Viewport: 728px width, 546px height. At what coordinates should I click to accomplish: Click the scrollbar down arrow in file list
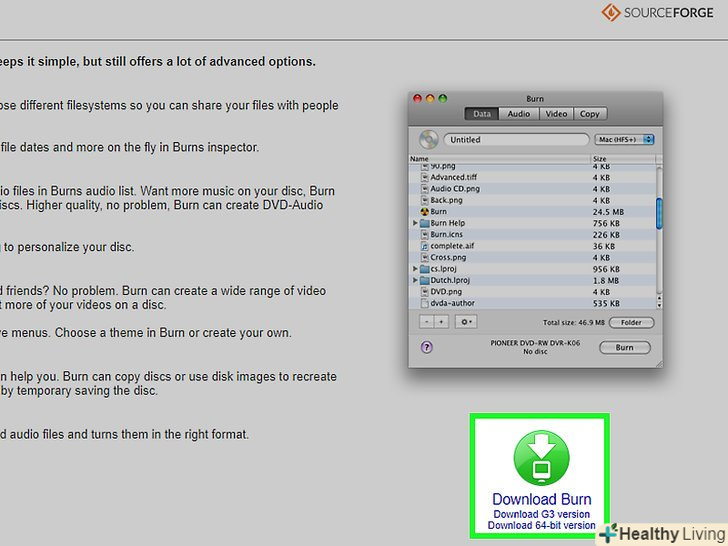(659, 305)
